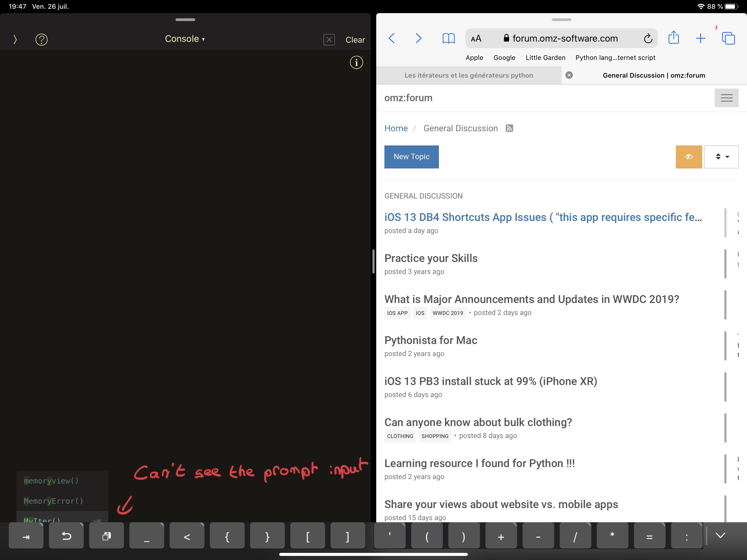The width and height of the screenshot is (747, 560).
Task: Open the console info icon
Action: (356, 63)
